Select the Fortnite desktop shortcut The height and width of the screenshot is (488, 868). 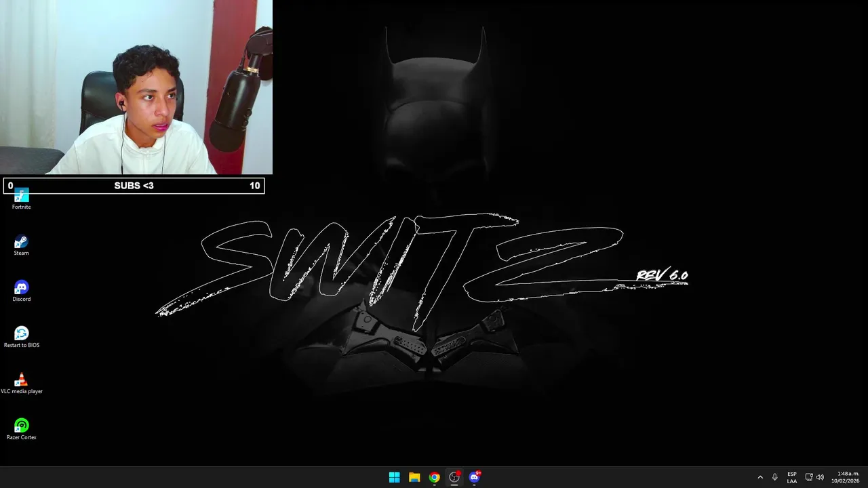[x=21, y=199]
